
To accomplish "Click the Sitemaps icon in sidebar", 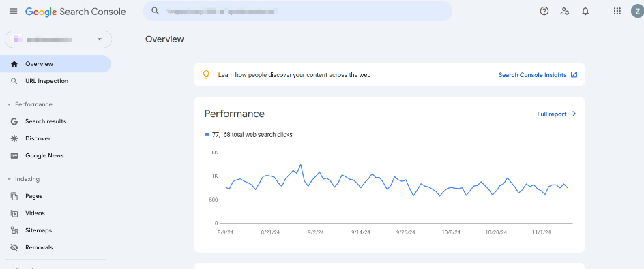I will [14, 230].
